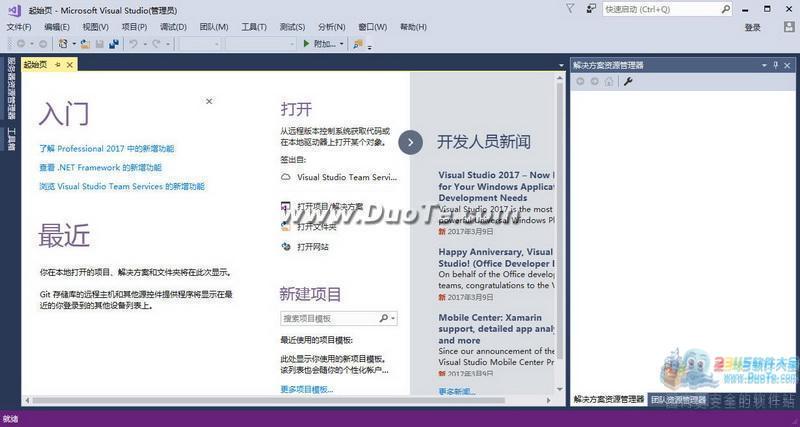Click the 更多项目模板... link
Viewport: 800px width, 427px height.
pyautogui.click(x=307, y=389)
